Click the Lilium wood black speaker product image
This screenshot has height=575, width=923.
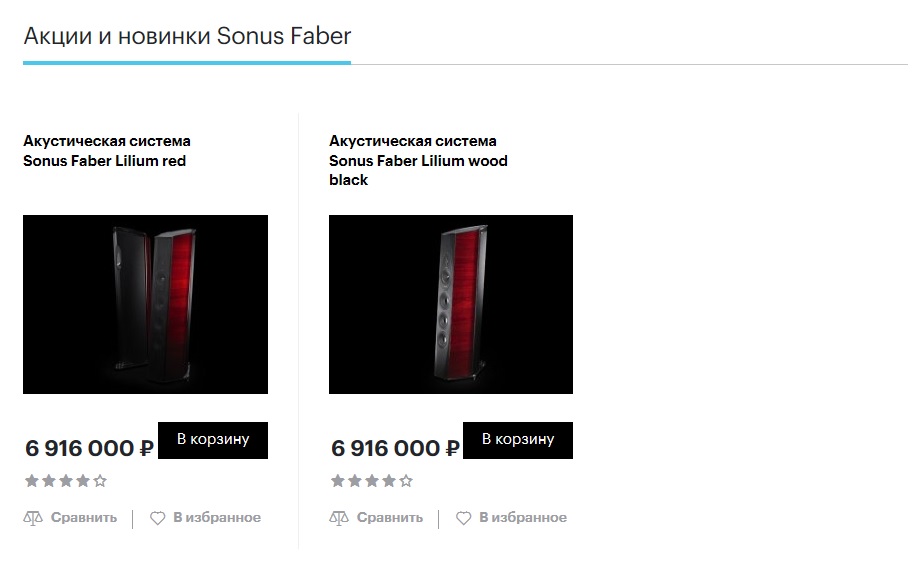[451, 304]
